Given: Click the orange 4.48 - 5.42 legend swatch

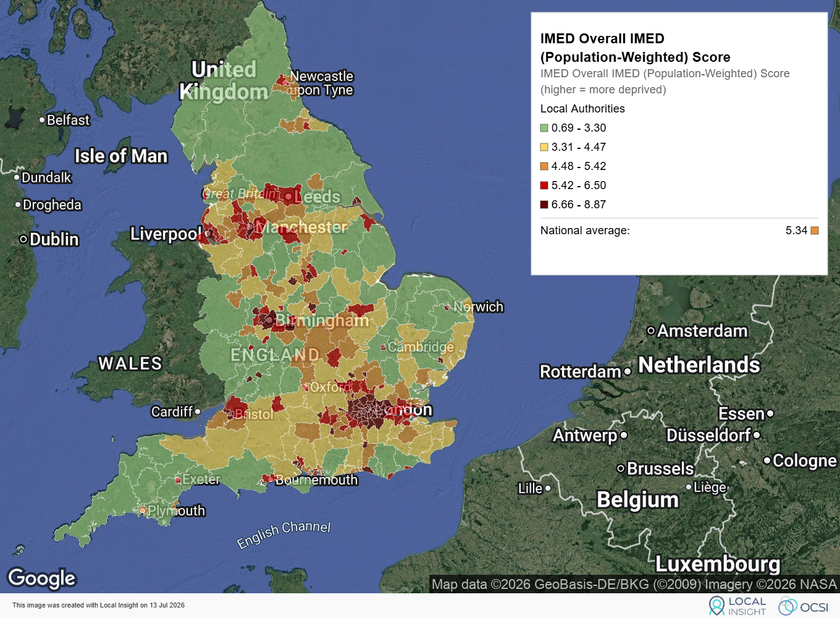Looking at the screenshot, I should [544, 166].
